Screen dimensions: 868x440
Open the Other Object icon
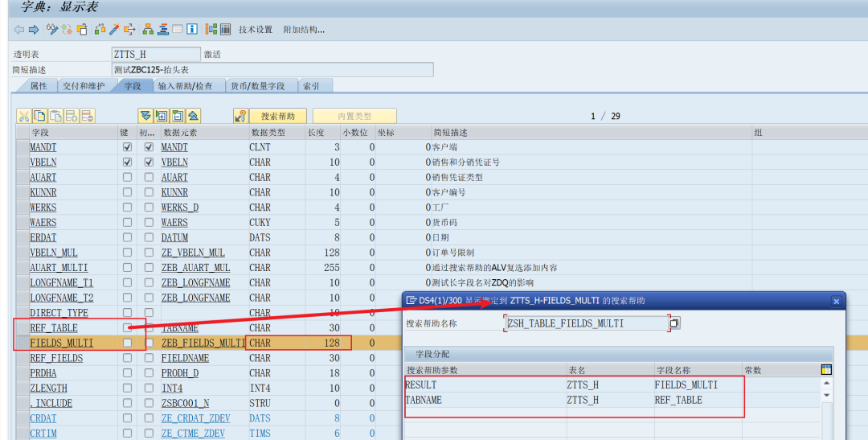click(82, 30)
